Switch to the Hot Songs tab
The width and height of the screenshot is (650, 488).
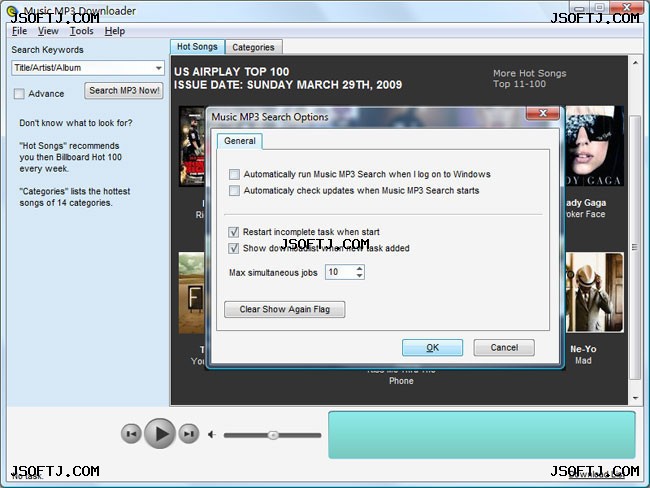(x=197, y=47)
